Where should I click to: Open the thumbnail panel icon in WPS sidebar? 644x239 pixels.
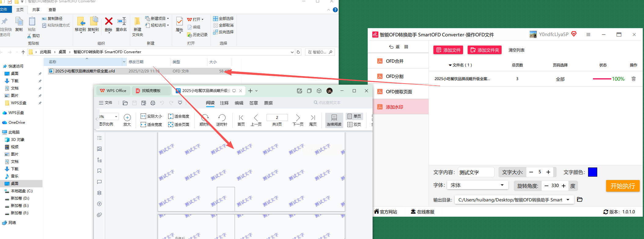pyautogui.click(x=99, y=149)
